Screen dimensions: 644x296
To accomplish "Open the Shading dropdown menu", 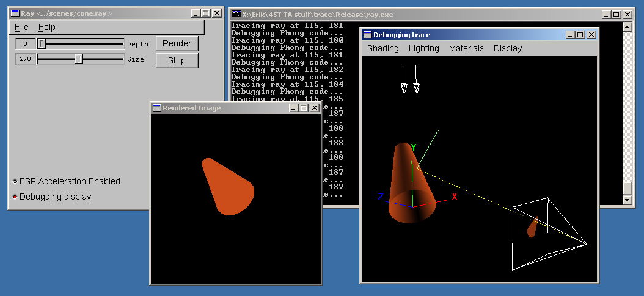I will [382, 48].
